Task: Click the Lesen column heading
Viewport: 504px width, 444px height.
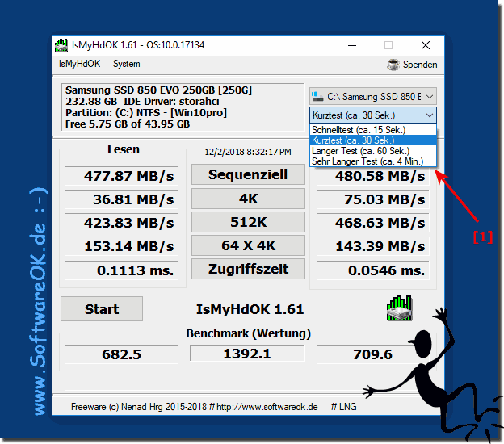Action: pos(124,149)
